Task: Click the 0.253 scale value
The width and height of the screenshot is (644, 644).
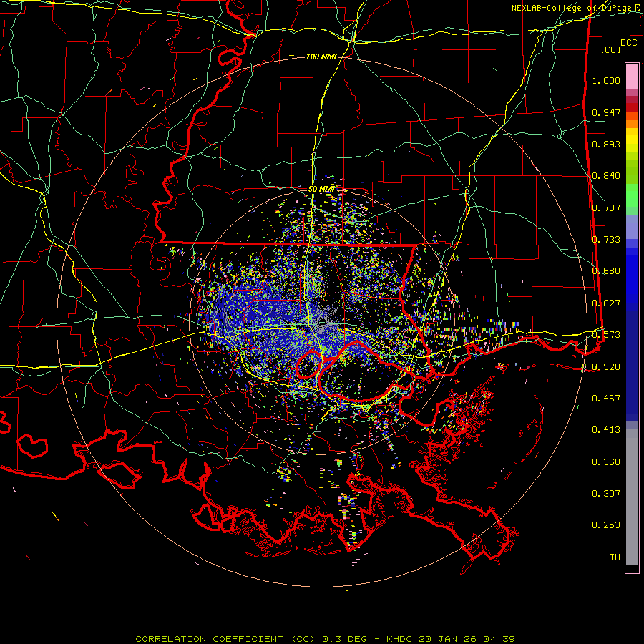Action: pos(606,525)
